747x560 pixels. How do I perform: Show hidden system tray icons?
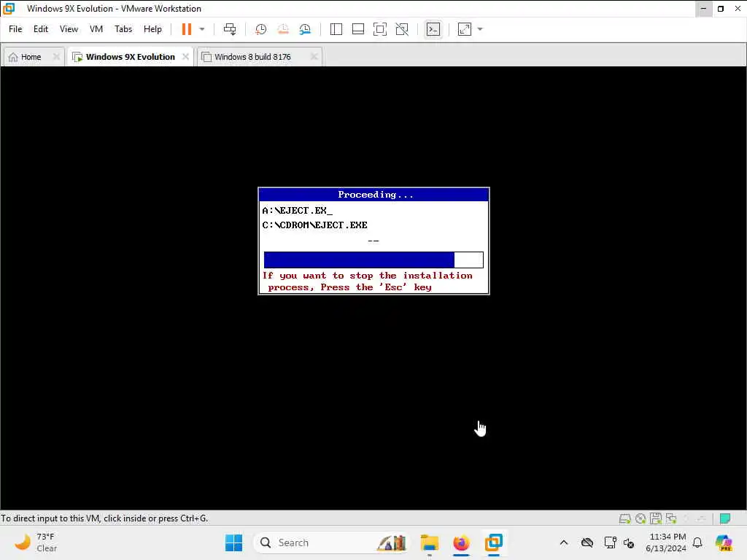pyautogui.click(x=564, y=542)
